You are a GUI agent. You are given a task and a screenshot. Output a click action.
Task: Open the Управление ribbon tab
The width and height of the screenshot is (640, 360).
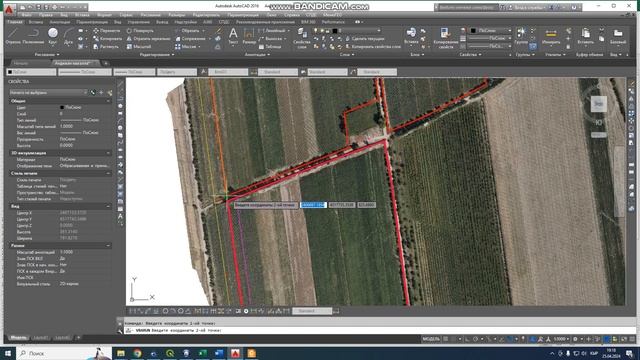pos(138,22)
